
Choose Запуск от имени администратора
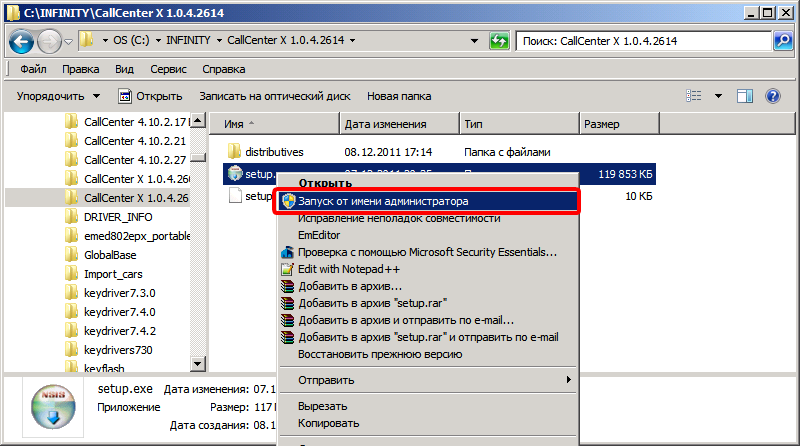pyautogui.click(x=428, y=201)
